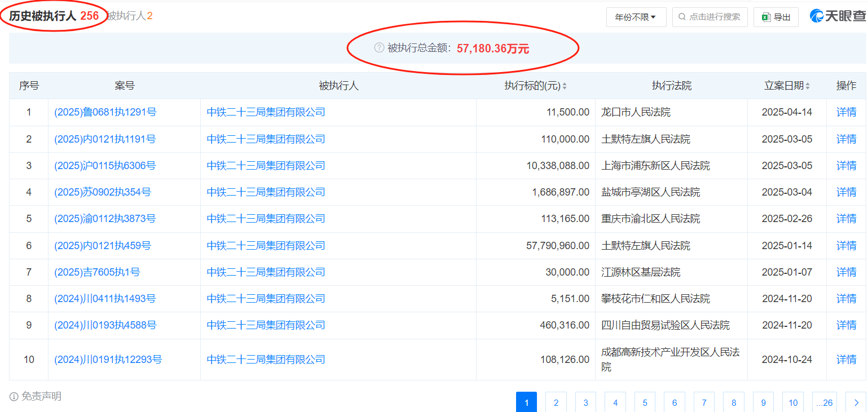Open case (2025)渝0112执3873号
868x412 pixels.
[x=105, y=218]
